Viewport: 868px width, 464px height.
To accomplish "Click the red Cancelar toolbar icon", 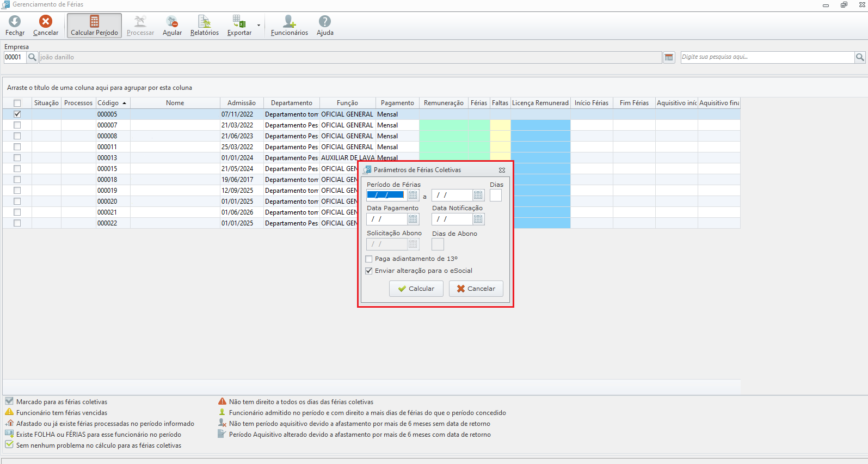I will click(46, 22).
